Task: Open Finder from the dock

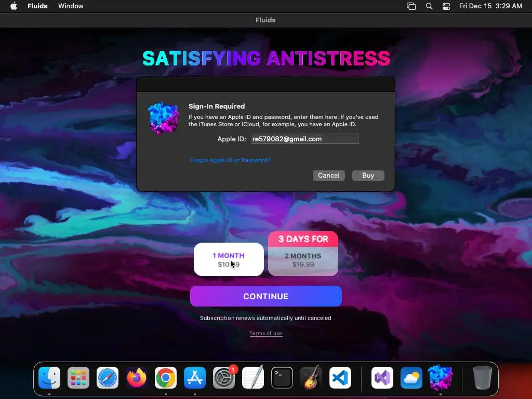Action: [49, 378]
